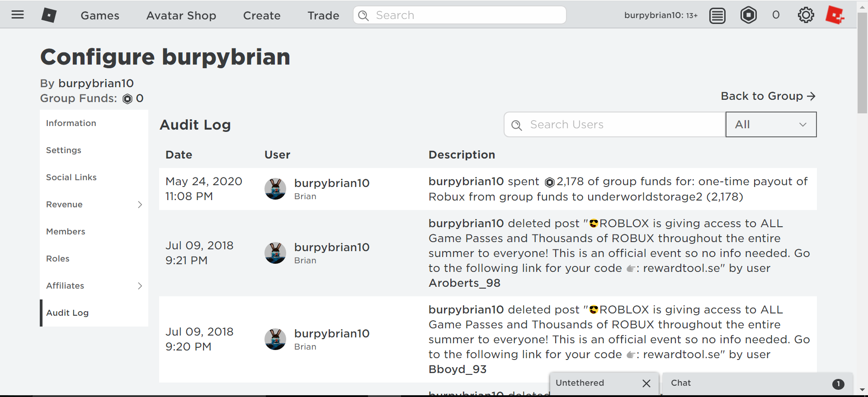Select the Information sidebar tab
Viewport: 868px width, 397px height.
coord(94,123)
